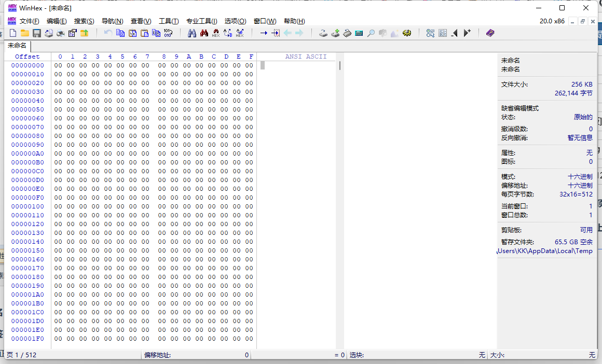Click the Open file folder icon

(x=24, y=33)
